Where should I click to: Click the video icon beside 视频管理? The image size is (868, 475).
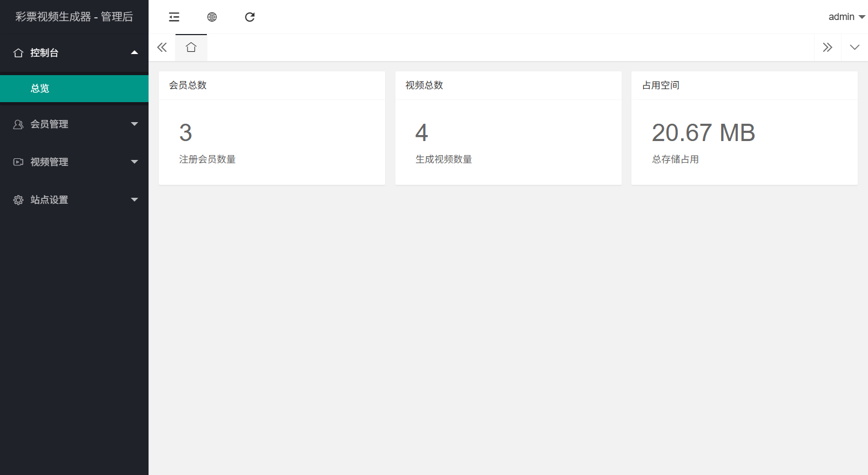click(x=18, y=162)
